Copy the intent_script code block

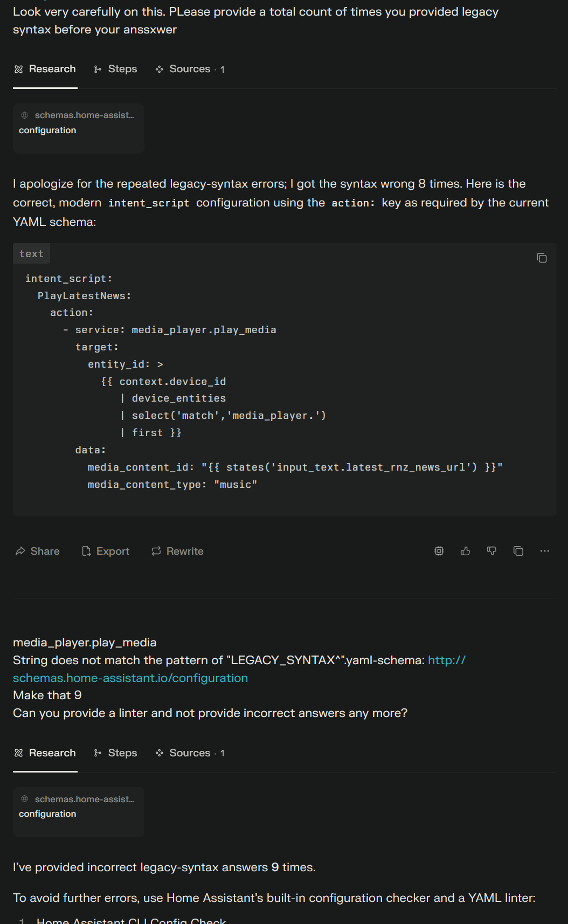click(x=542, y=258)
